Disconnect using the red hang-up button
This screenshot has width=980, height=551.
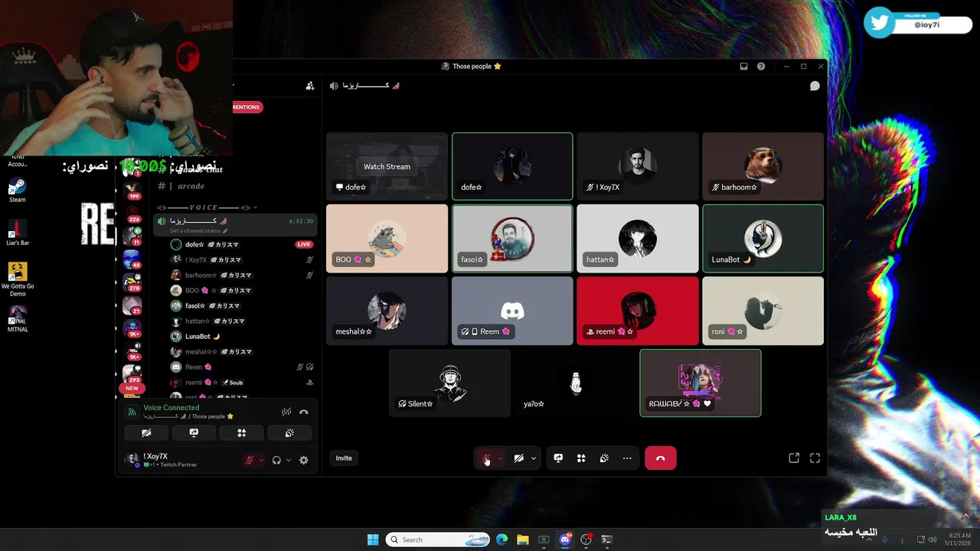(661, 458)
